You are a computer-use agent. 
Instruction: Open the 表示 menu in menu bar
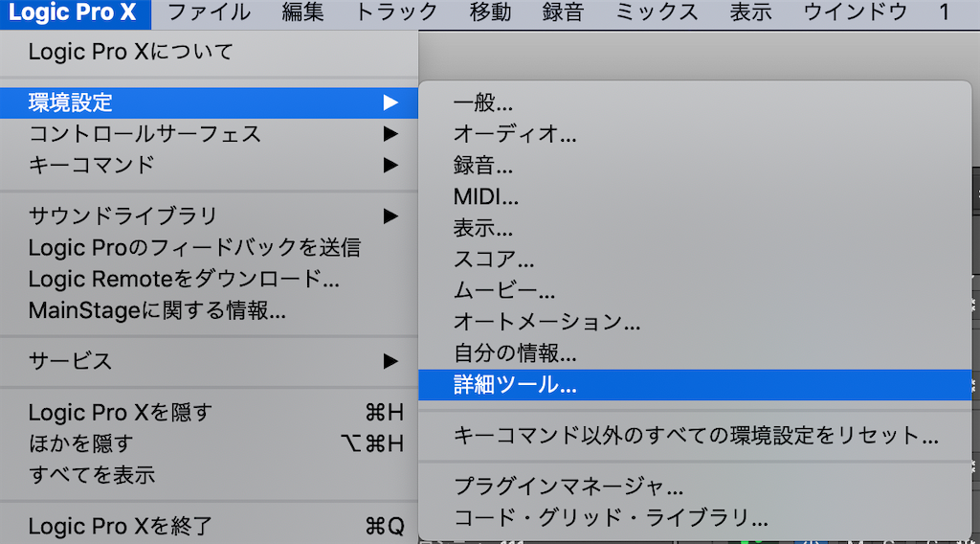click(x=750, y=13)
